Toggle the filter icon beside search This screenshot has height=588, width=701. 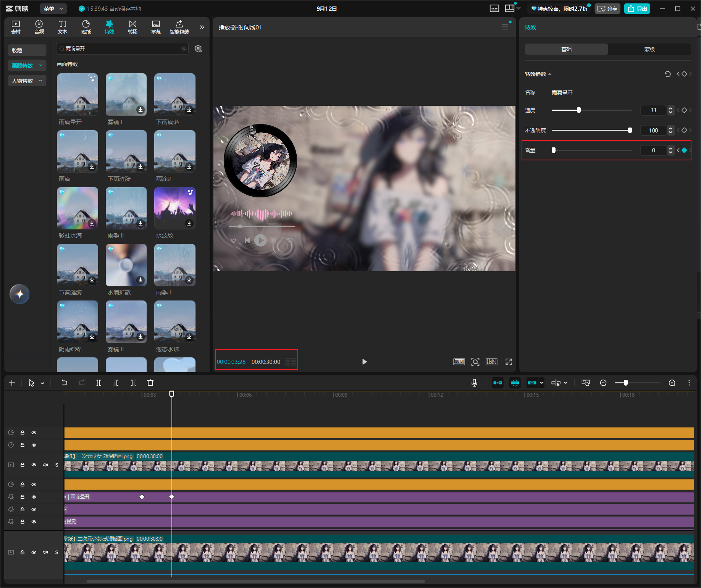(198, 48)
